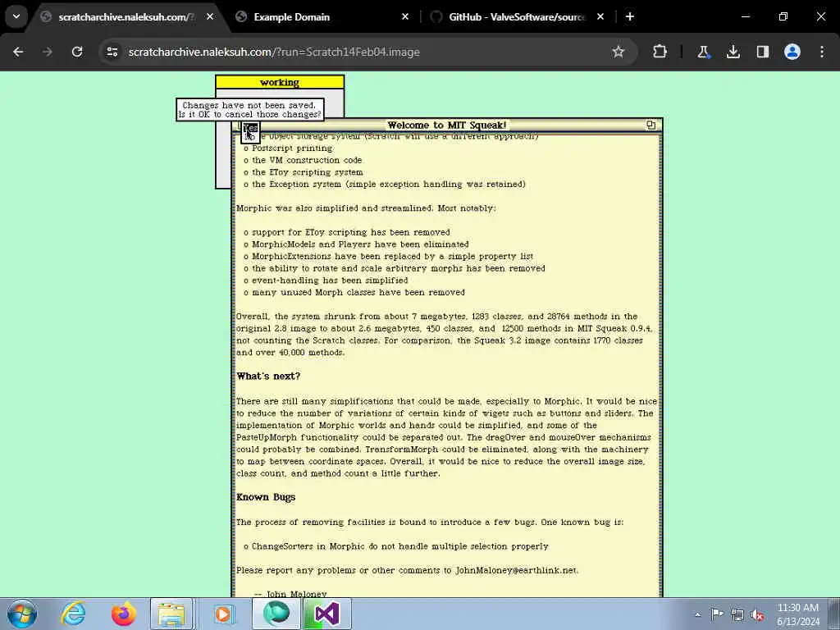Open Action Center flag icon
Image resolution: width=840 pixels, height=630 pixels.
(717, 614)
